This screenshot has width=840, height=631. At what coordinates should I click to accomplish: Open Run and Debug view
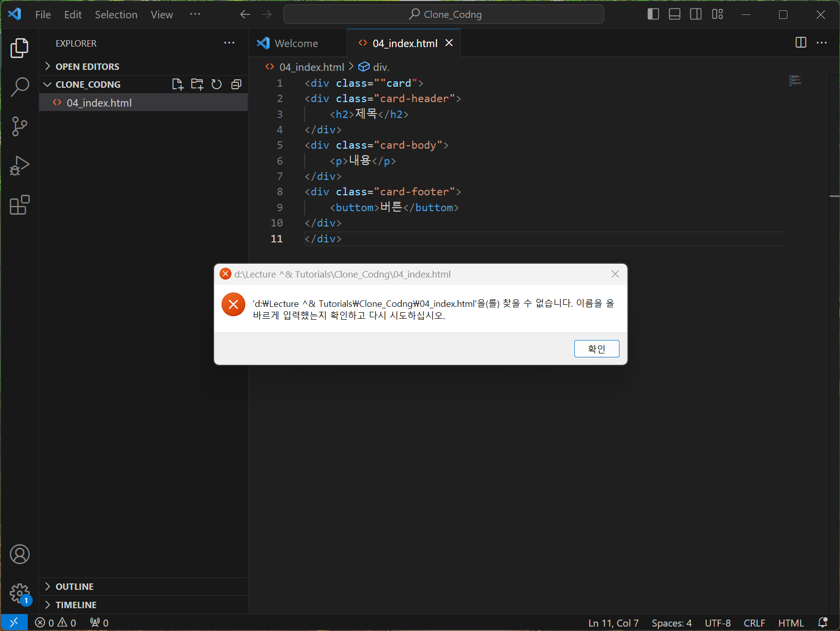pos(19,166)
